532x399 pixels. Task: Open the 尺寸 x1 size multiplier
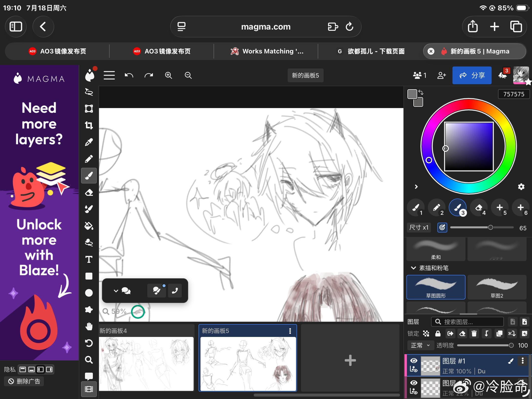pos(419,228)
